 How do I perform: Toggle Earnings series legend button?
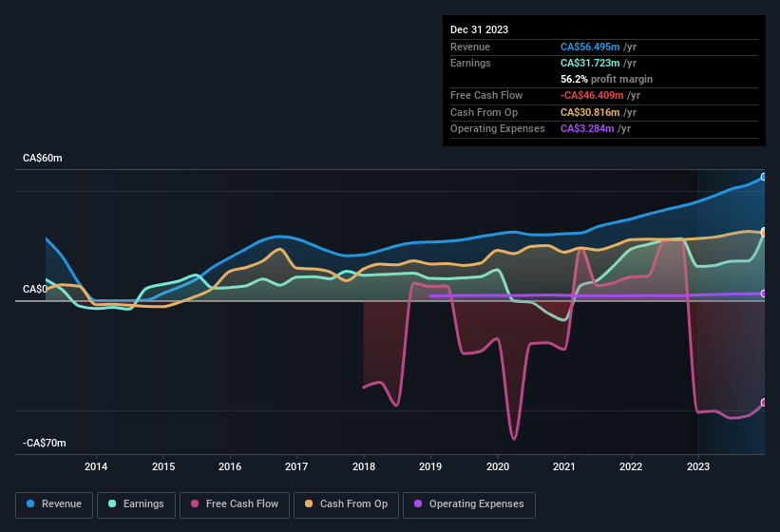(136, 504)
